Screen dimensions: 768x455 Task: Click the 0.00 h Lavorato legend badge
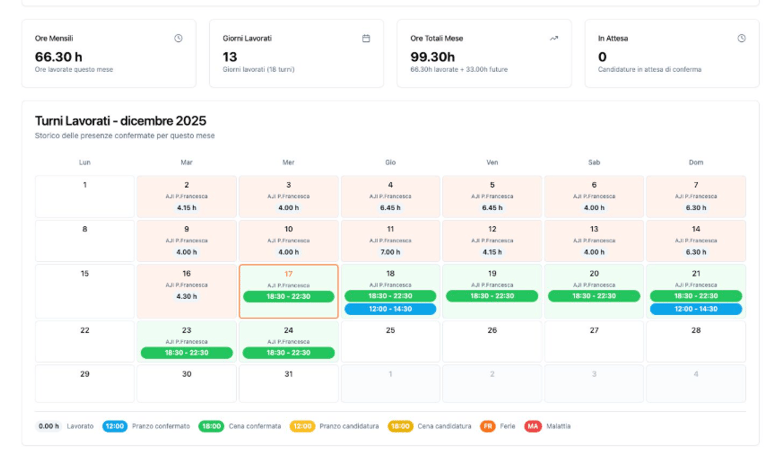coord(49,426)
